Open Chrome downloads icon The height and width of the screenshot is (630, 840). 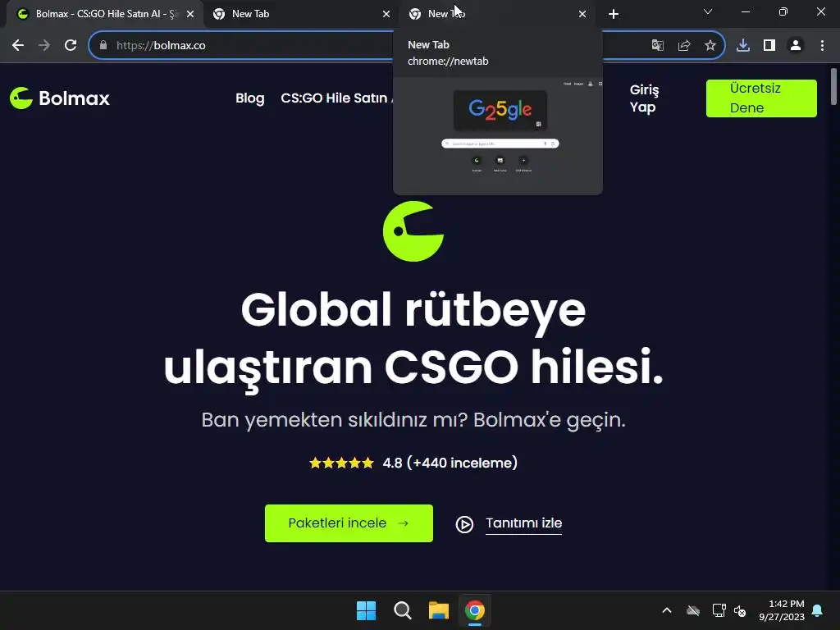(x=742, y=46)
